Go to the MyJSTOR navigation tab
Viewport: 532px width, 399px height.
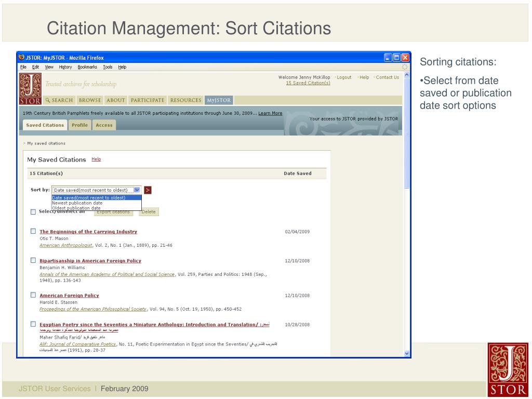[219, 100]
